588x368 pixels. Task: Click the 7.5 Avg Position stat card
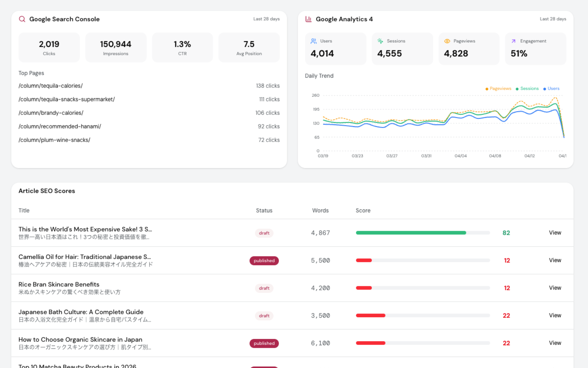coord(249,47)
